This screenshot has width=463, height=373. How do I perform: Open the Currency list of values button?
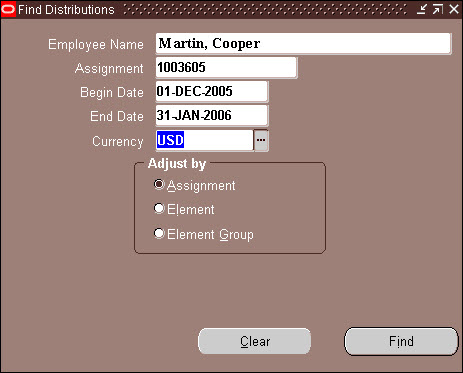(x=261, y=140)
